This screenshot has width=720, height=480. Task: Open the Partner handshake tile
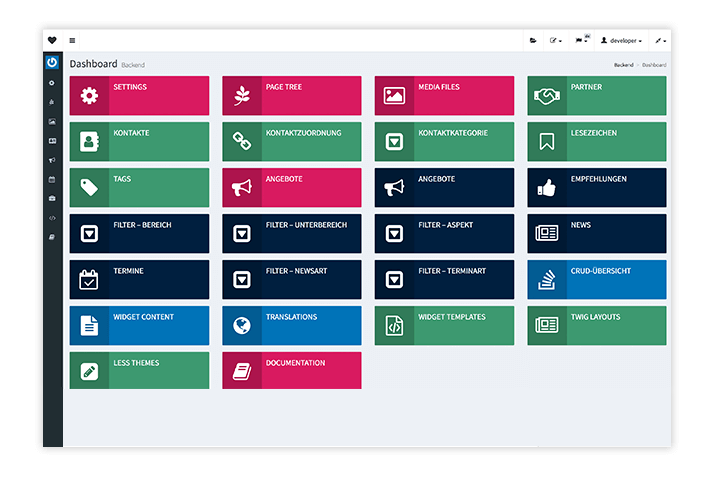[x=596, y=96]
